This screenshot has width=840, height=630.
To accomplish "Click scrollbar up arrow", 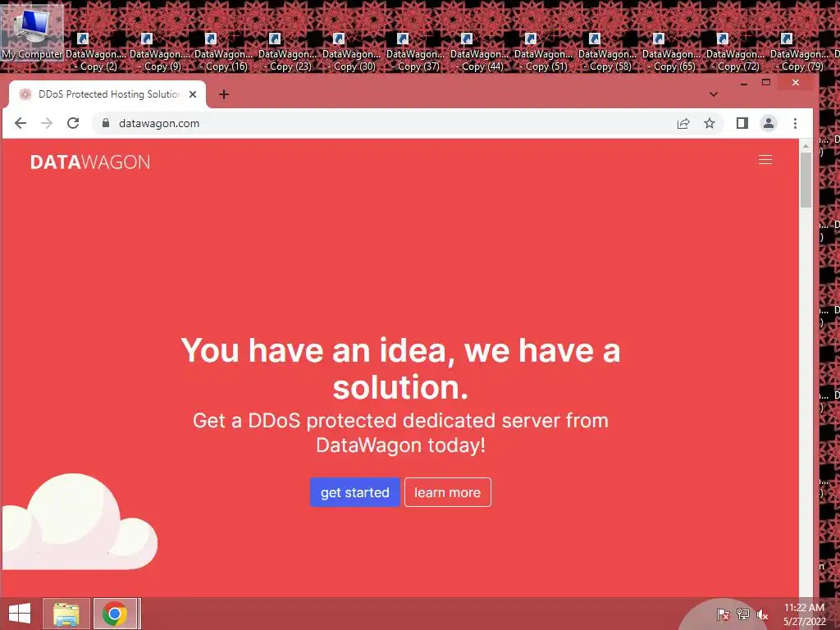I will tap(806, 145).
